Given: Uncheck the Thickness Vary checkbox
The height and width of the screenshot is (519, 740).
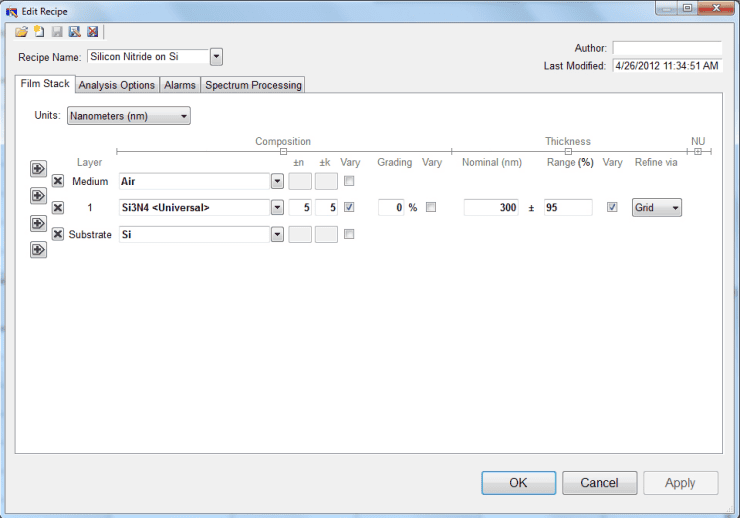Looking at the screenshot, I should tap(612, 207).
